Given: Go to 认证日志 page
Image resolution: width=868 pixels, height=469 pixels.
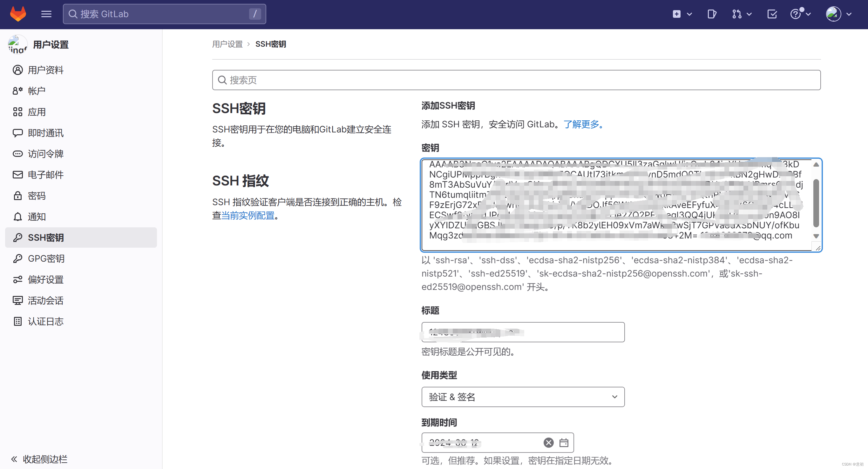Looking at the screenshot, I should [81, 322].
